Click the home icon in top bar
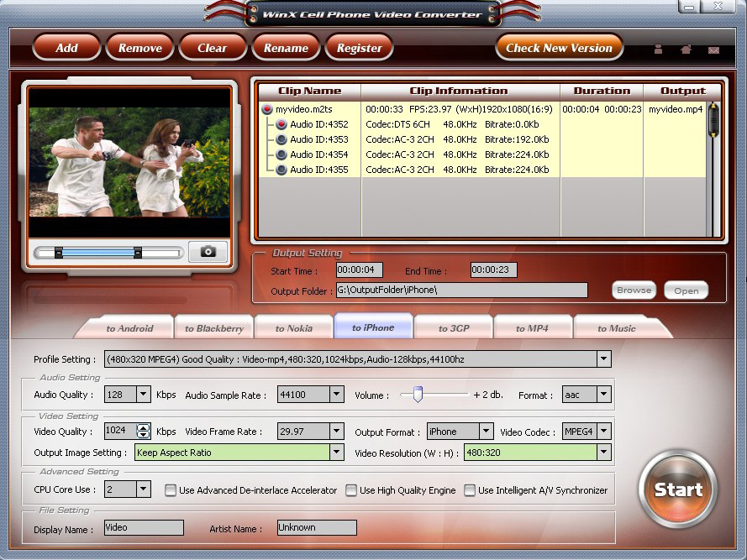 [686, 49]
